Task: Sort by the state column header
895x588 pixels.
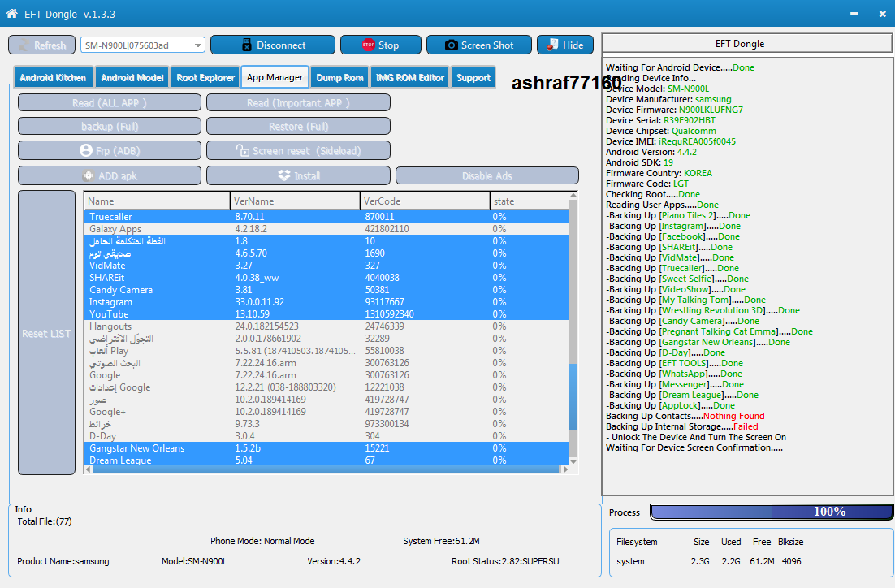Action: (x=530, y=201)
